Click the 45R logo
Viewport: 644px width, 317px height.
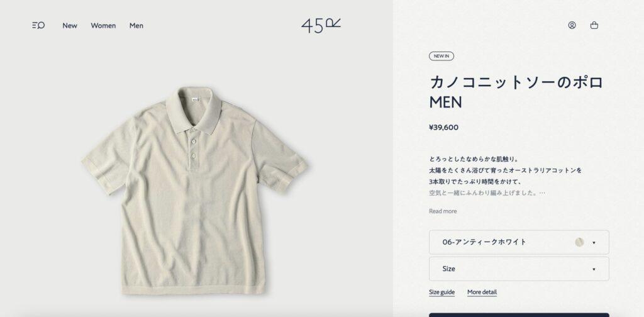pyautogui.click(x=321, y=25)
